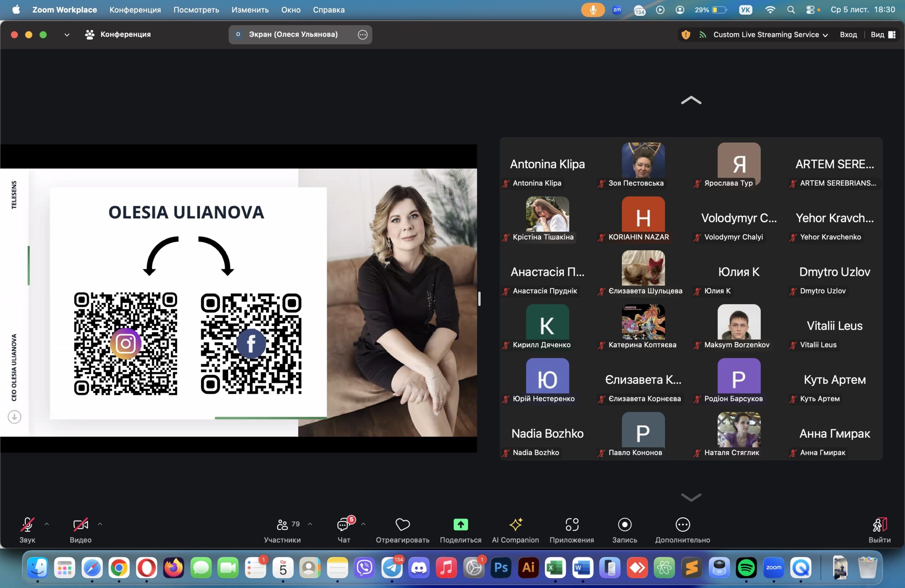This screenshot has width=905, height=588.
Task: Open the Справка menu
Action: point(328,10)
